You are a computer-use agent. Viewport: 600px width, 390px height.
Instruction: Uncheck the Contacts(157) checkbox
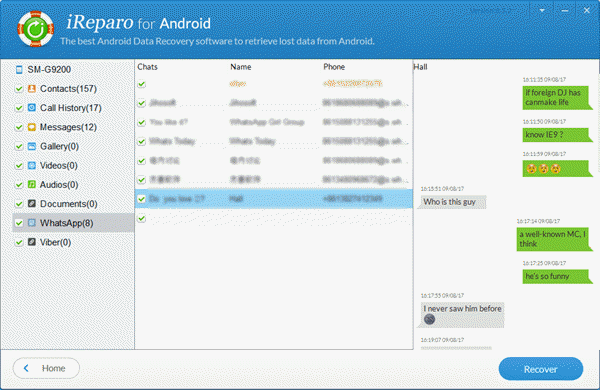pyautogui.click(x=19, y=89)
